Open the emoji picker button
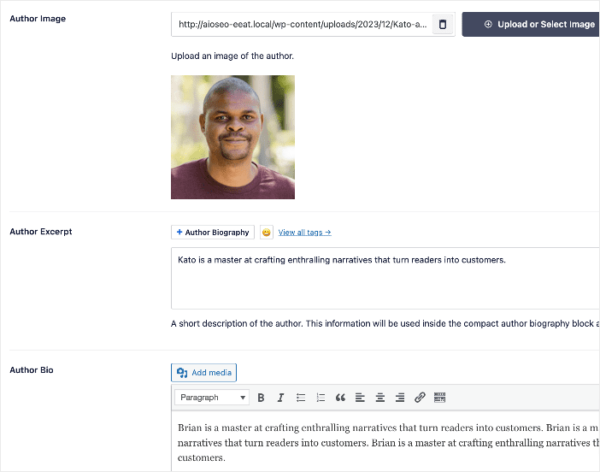Viewport: 600px width, 472px height. [266, 232]
